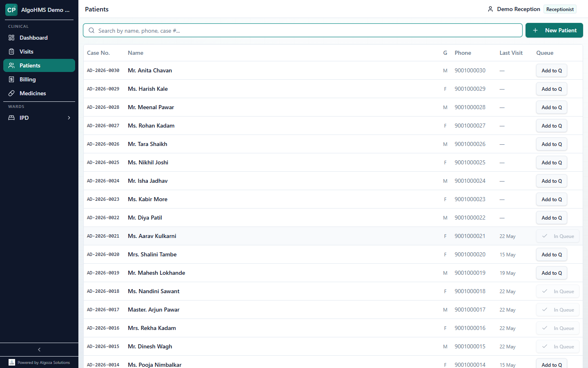Image resolution: width=588 pixels, height=368 pixels.
Task: Click the Name column header
Action: [136, 53]
